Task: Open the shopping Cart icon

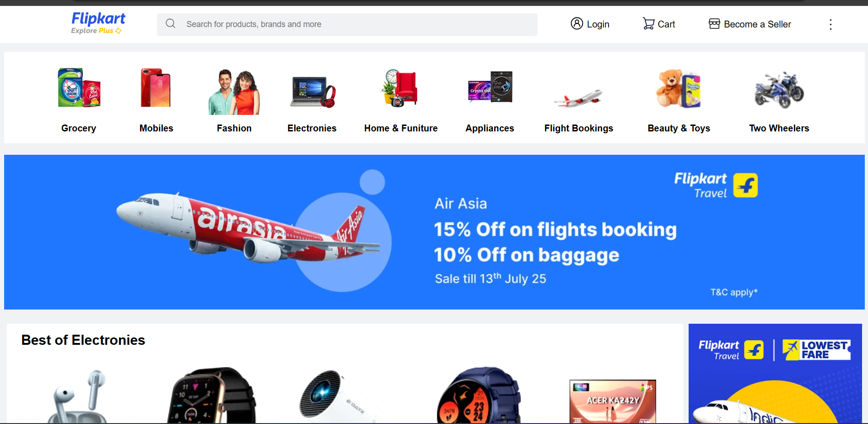Action: click(648, 24)
